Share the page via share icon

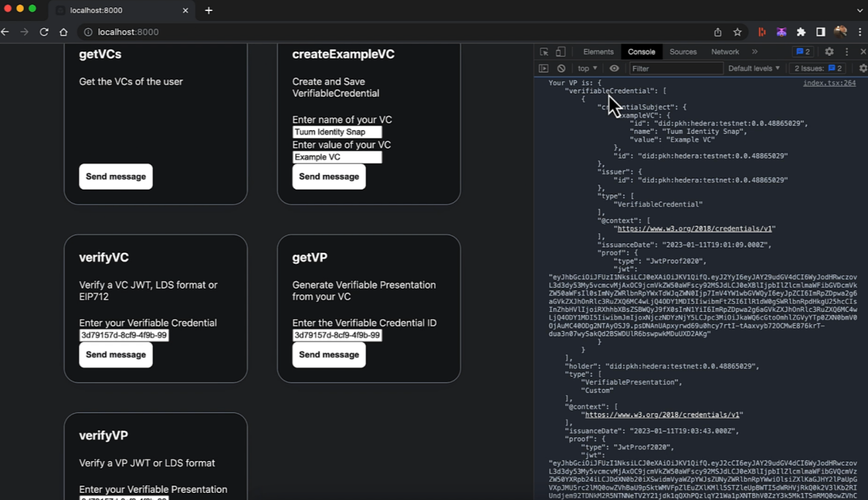[x=717, y=32]
